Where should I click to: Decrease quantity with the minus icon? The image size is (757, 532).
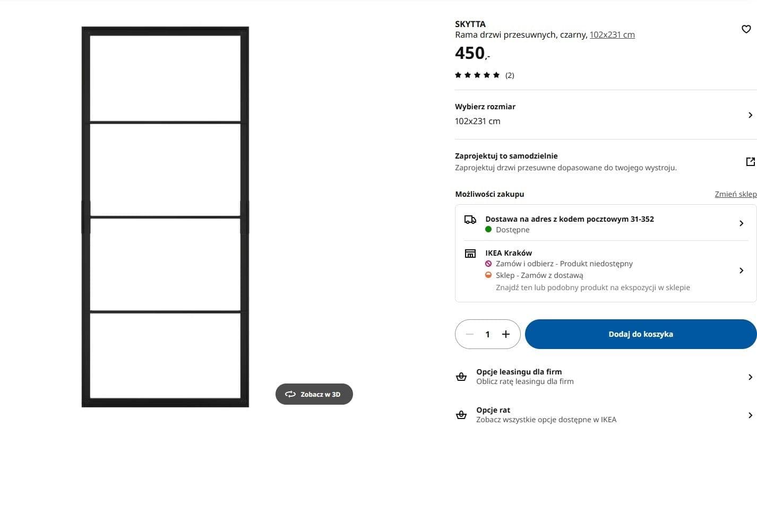coord(469,334)
